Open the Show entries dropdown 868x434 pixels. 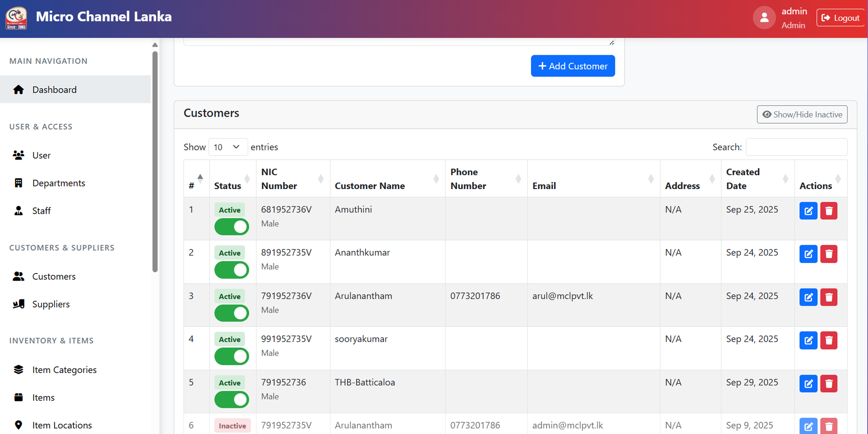click(228, 147)
